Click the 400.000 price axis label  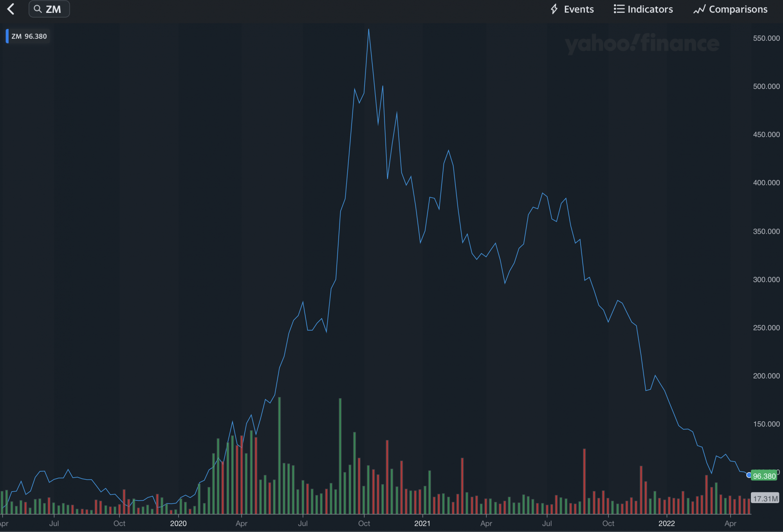766,183
